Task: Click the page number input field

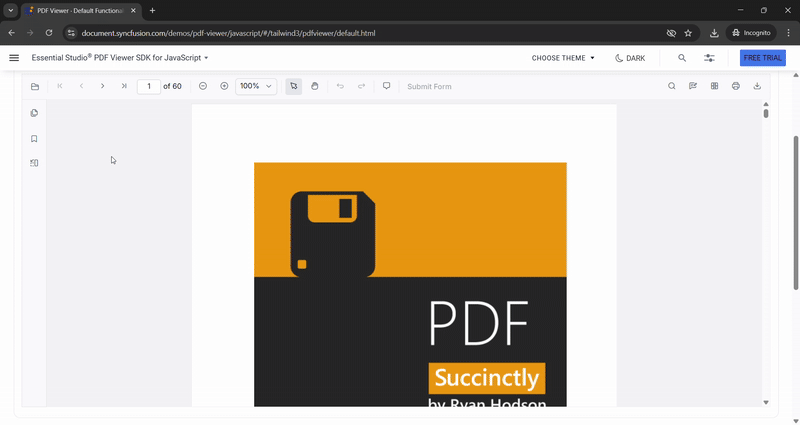Action: point(149,87)
